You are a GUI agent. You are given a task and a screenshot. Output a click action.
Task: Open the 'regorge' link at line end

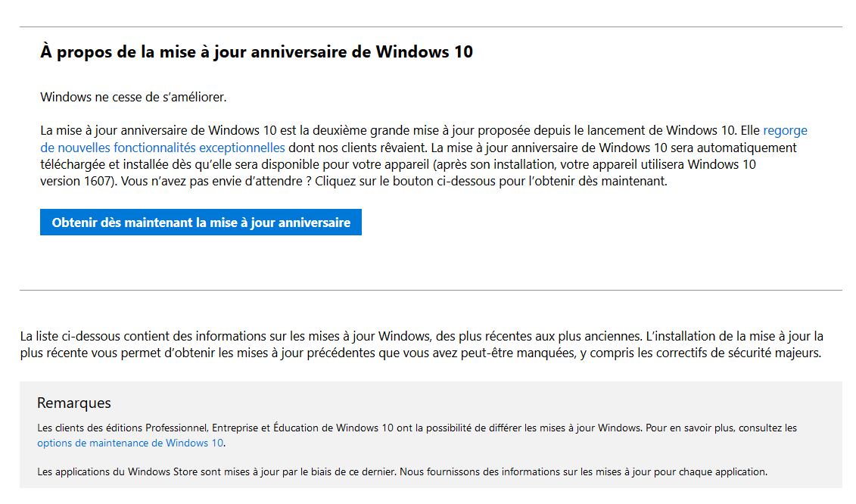[x=785, y=130]
